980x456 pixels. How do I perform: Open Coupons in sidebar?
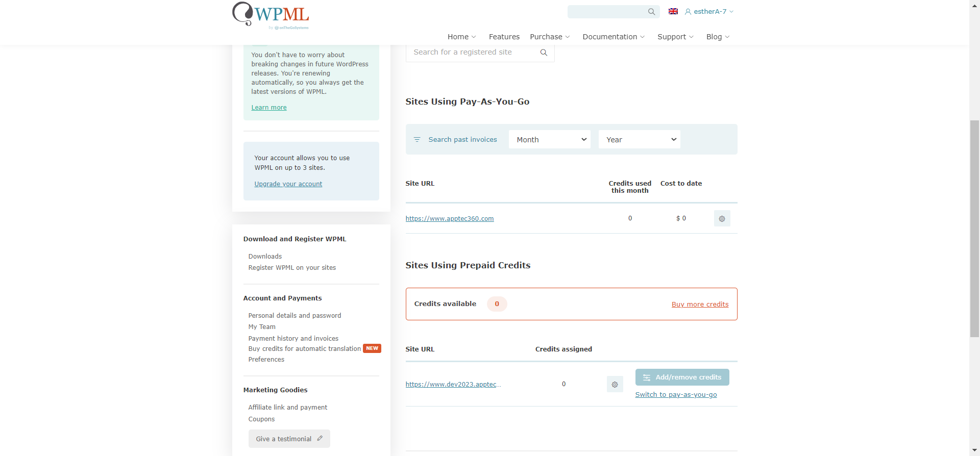point(261,419)
